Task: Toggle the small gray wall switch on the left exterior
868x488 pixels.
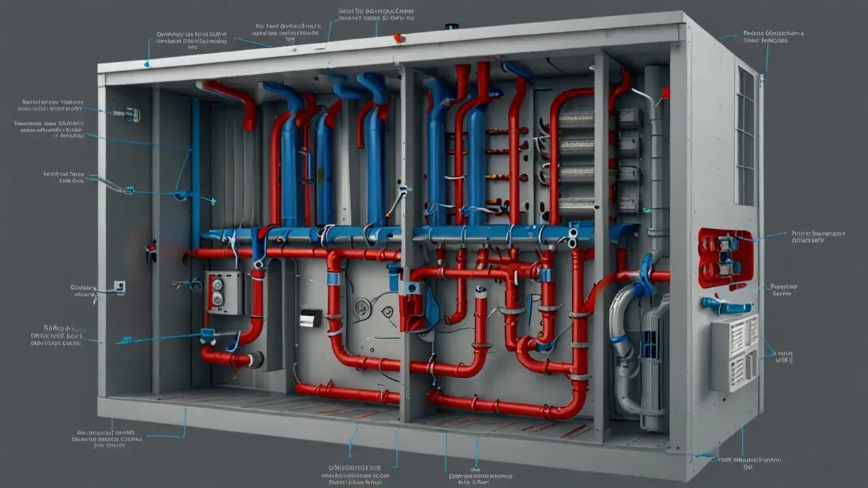Action: tap(119, 287)
